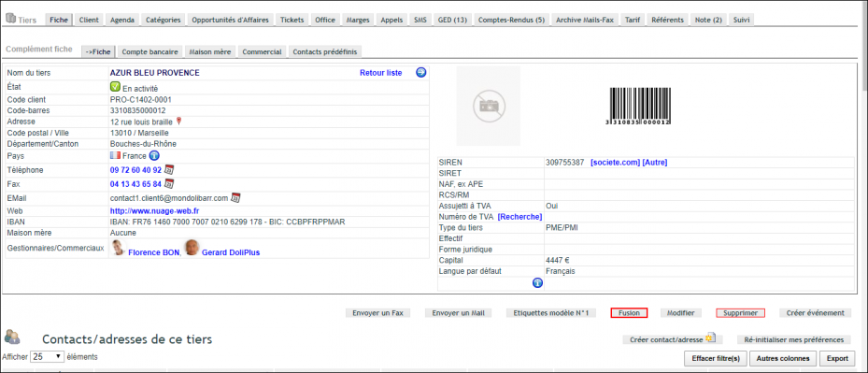Image resolution: width=868 pixels, height=373 pixels.
Task: Click the calendar icon beside the fax number
Action: [169, 183]
